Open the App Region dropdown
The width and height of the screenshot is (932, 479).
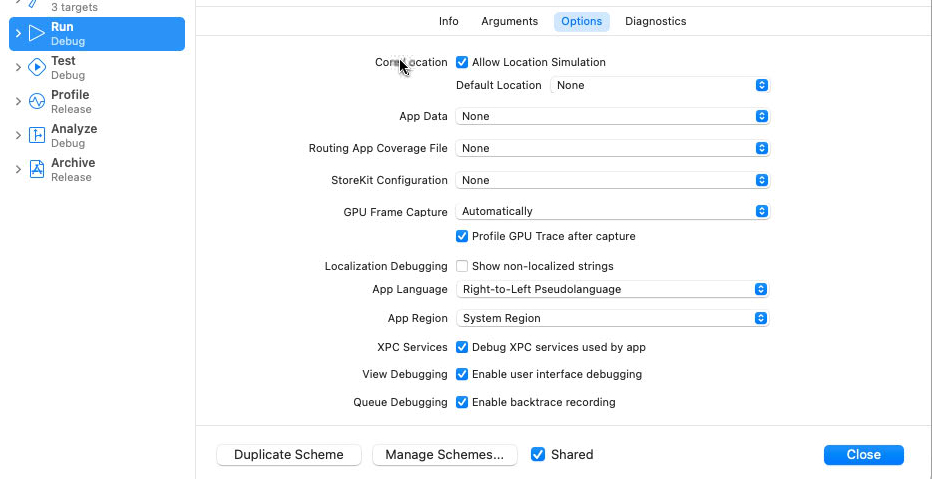[612, 319]
